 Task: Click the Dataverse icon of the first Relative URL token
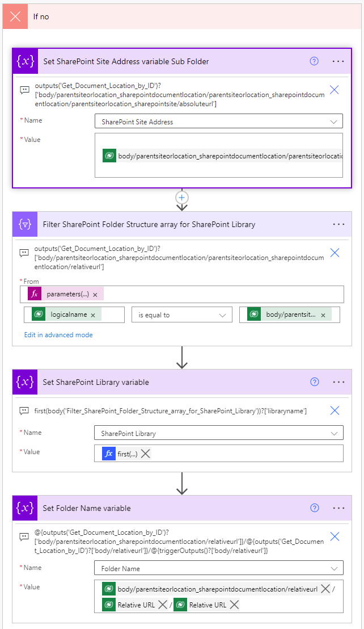click(108, 605)
